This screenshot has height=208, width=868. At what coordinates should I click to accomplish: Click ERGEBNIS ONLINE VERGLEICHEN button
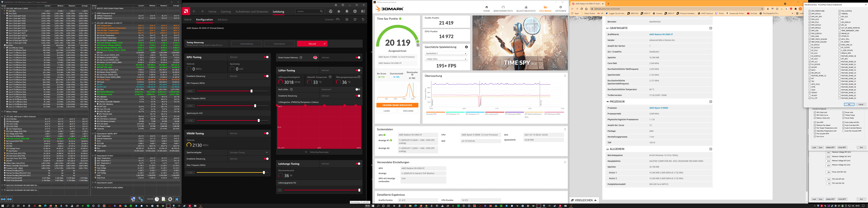click(x=397, y=105)
